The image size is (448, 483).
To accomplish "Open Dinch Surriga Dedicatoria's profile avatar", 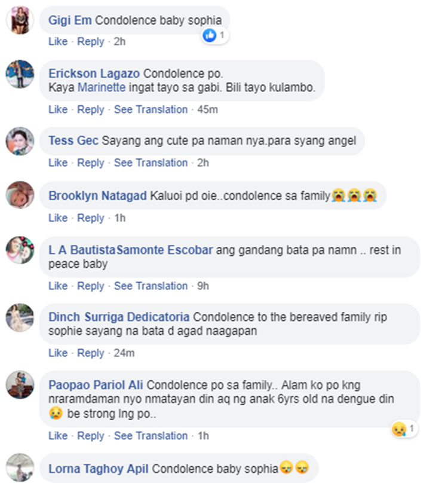I will (20, 317).
